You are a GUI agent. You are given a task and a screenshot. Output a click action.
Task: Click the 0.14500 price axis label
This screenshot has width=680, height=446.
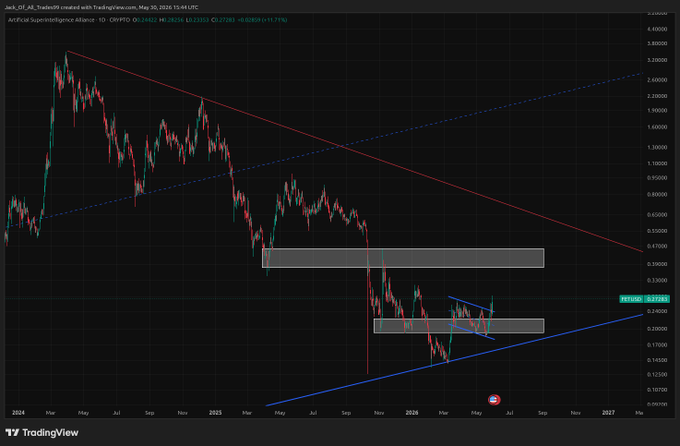pyautogui.click(x=657, y=361)
